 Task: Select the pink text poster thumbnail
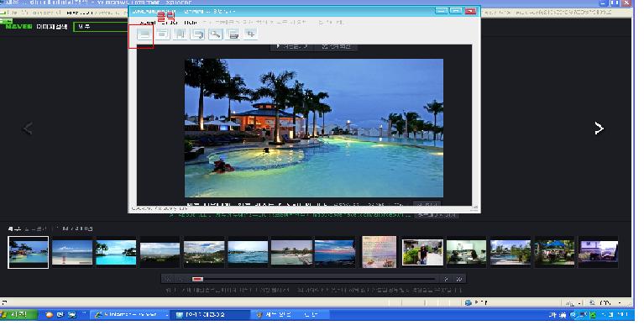[x=379, y=252]
